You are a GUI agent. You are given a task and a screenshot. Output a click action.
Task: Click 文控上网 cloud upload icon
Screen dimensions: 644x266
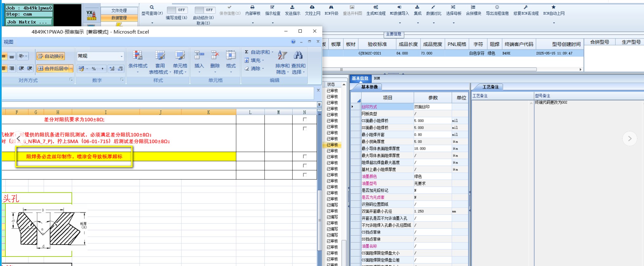pyautogui.click(x=312, y=7)
